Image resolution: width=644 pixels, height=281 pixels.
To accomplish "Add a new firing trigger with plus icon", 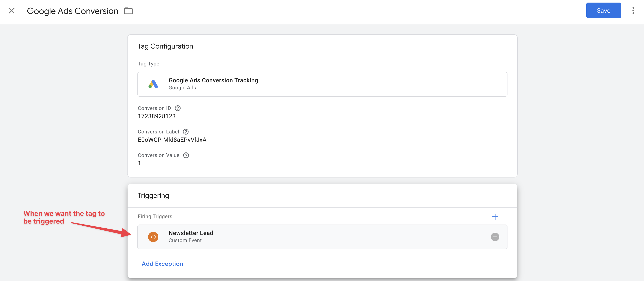I will pos(495,216).
